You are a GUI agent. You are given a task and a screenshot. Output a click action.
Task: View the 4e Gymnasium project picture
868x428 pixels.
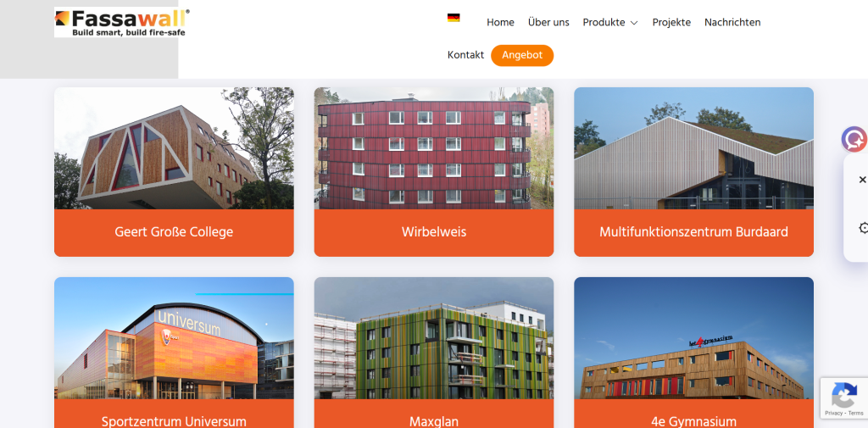coord(693,338)
